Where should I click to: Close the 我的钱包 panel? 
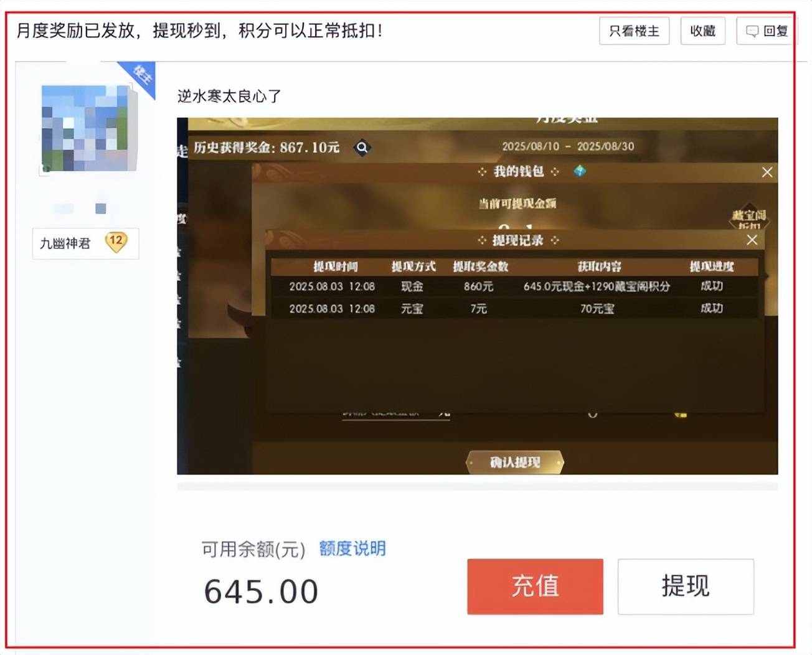[x=767, y=172]
